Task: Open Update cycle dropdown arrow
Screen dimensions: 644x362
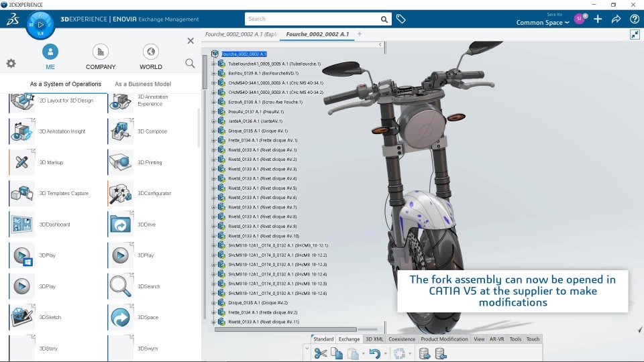Action: (x=409, y=354)
